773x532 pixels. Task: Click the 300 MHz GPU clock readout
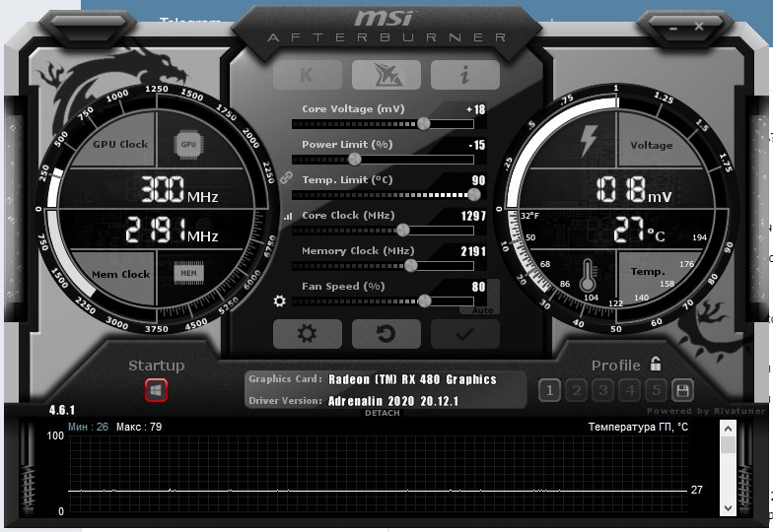[x=179, y=189]
